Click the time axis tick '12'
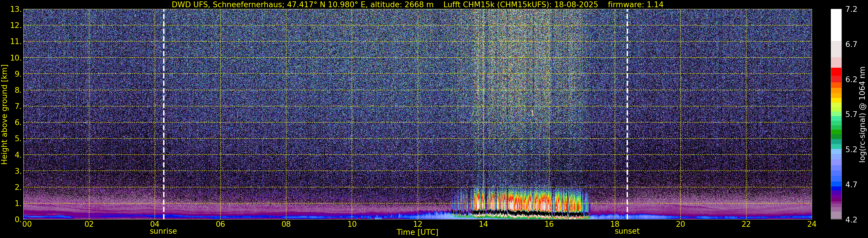 click(x=417, y=224)
